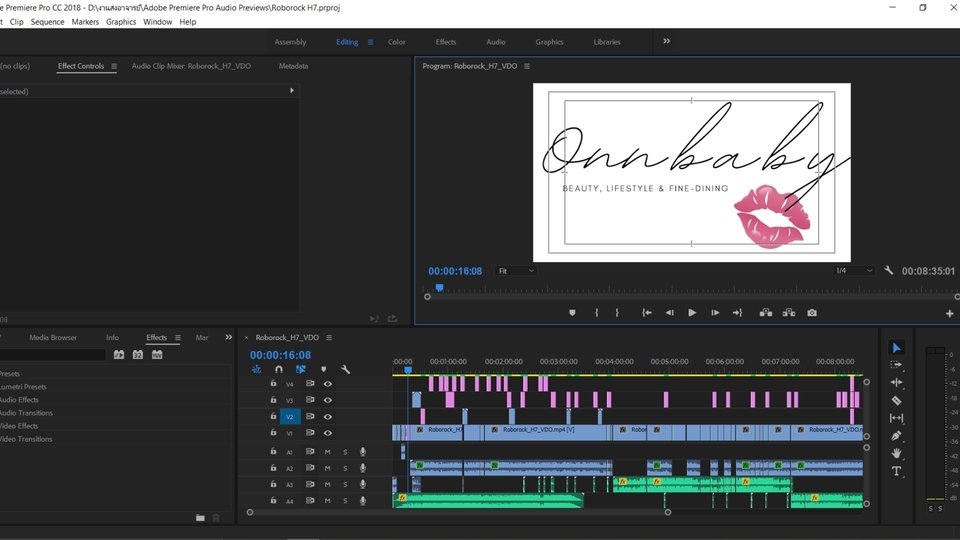Filter Accelerated Effects in Effects panel

pos(119,354)
